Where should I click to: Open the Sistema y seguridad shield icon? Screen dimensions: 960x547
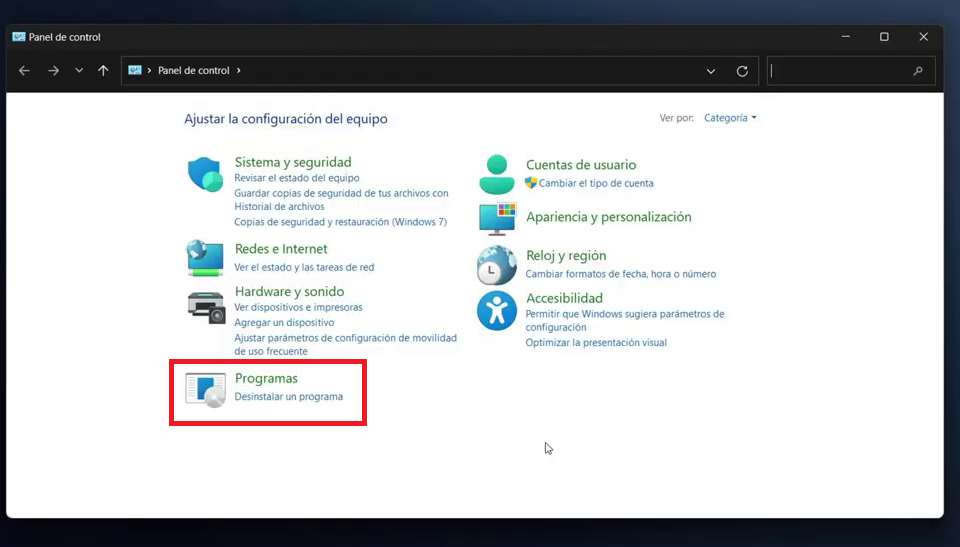[x=205, y=175]
